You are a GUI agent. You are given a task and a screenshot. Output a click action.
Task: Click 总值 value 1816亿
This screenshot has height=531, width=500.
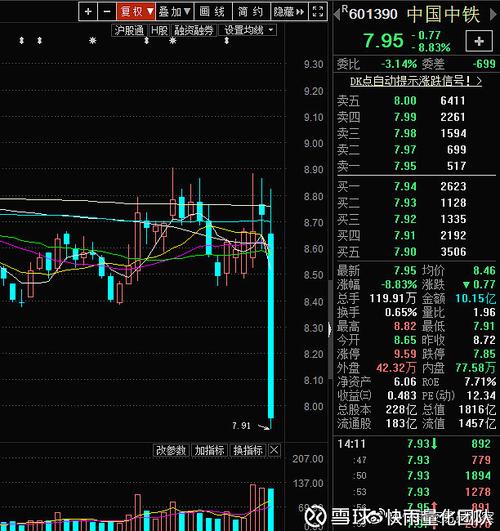(x=478, y=409)
